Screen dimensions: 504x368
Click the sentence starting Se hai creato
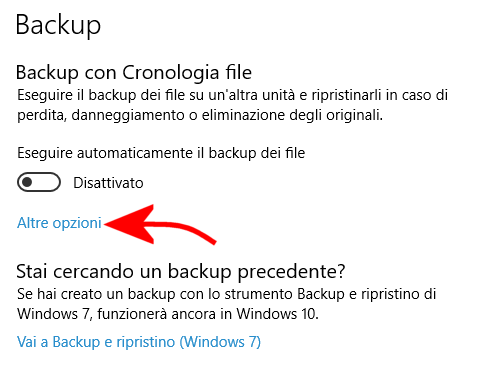tap(226, 294)
